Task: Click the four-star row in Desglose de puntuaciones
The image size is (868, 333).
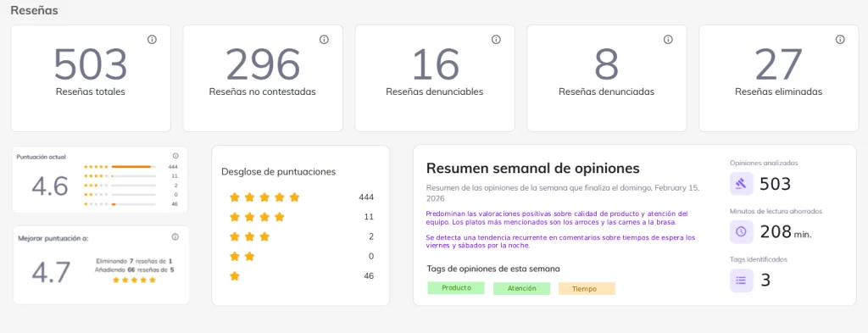Action: tap(303, 217)
